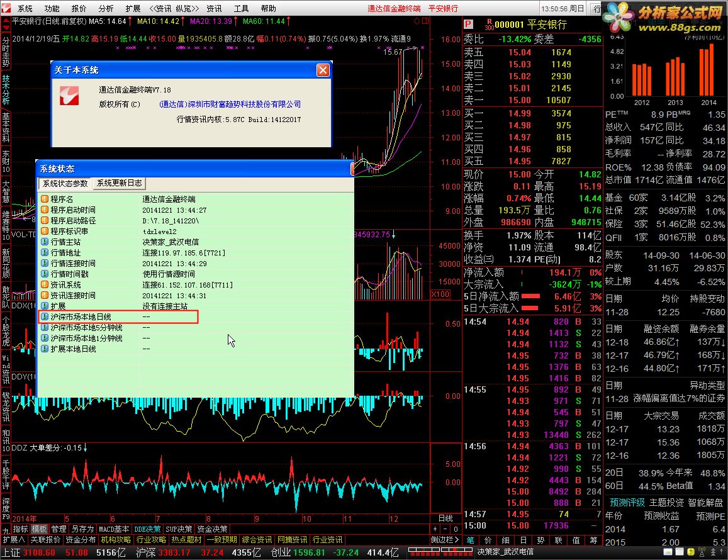This screenshot has width=728, height=560.
Task: Click the status icon beside 扩展 row
Action: point(45,306)
